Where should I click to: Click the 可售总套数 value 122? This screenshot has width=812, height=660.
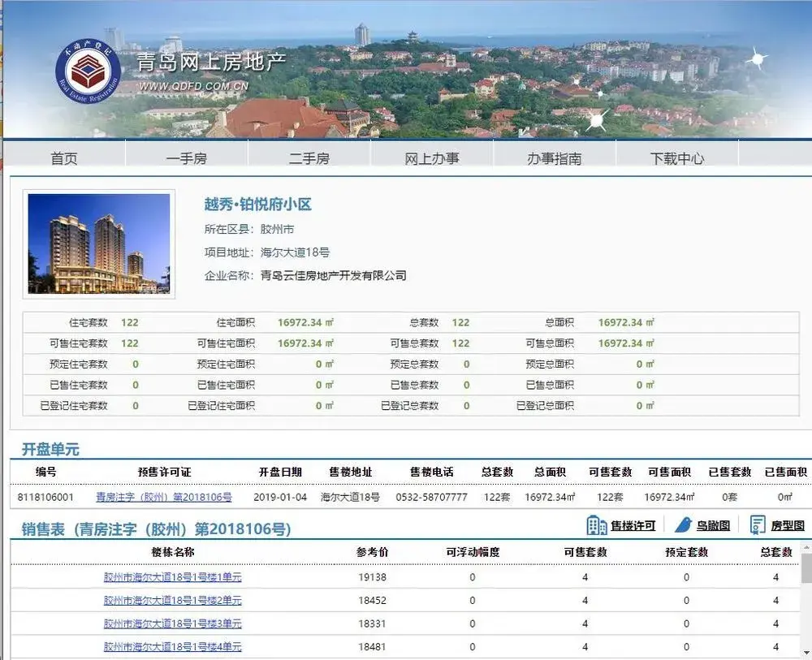(x=460, y=343)
